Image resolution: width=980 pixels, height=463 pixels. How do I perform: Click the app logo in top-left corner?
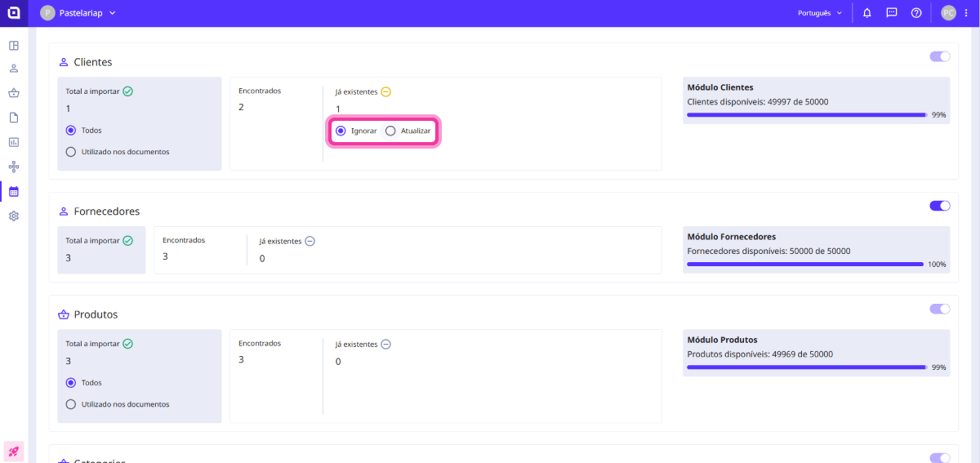point(14,13)
